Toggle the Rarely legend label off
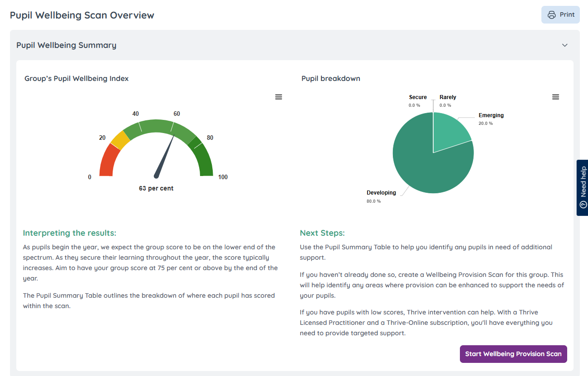The width and height of the screenshot is (588, 376). click(448, 97)
